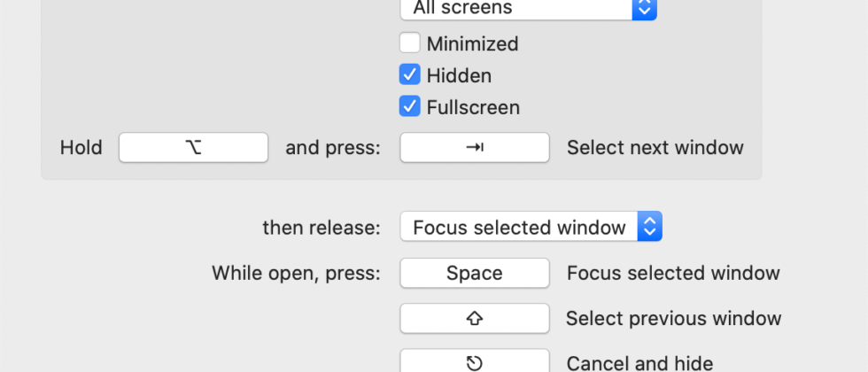
Task: Click the Hidden label text
Action: click(x=459, y=75)
